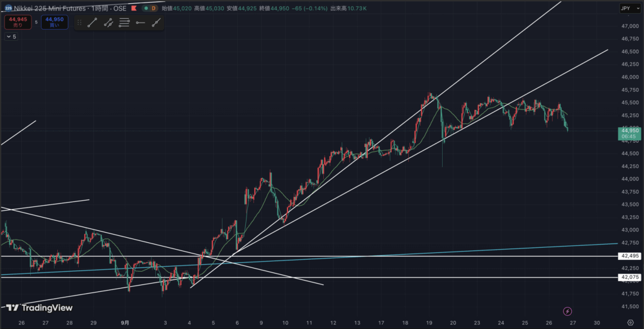Select the horizontal line drawing tool
This screenshot has height=329, width=644.
tap(140, 23)
